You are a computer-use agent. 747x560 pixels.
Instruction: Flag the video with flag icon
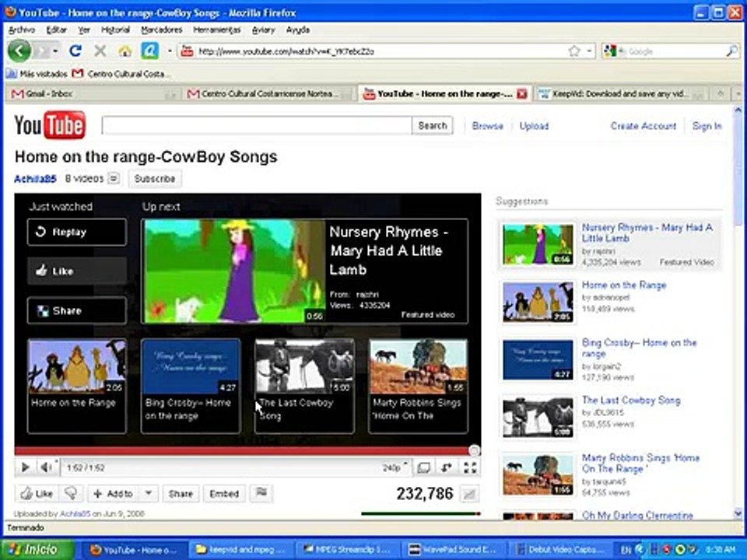tap(261, 493)
